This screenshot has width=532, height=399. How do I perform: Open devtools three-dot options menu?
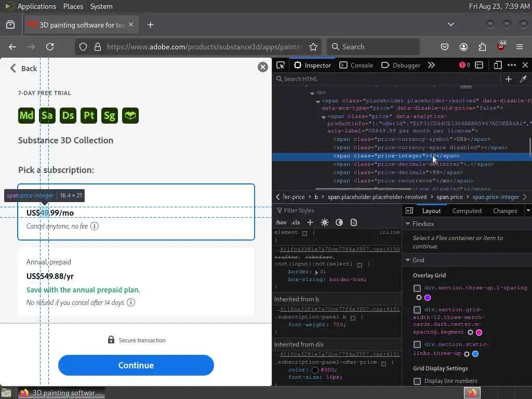point(512,65)
